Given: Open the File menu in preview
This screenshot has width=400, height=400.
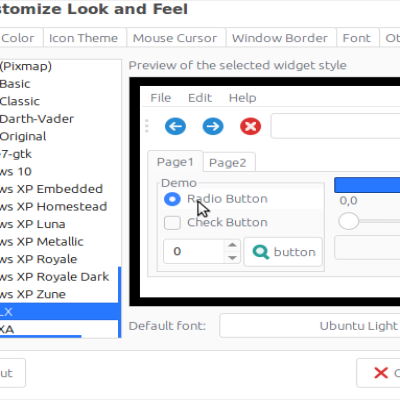Looking at the screenshot, I should pyautogui.click(x=161, y=98).
